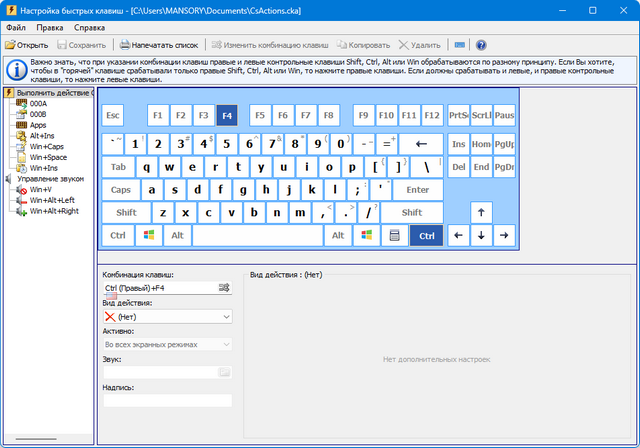Screen dimensions: 640x448
Task: Select the Win+Ins tree item
Action: click(44, 168)
